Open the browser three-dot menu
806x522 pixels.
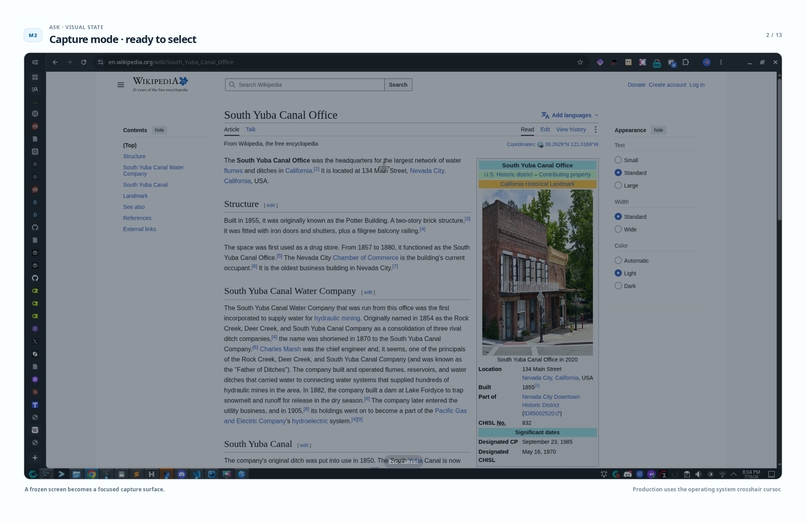click(x=721, y=62)
